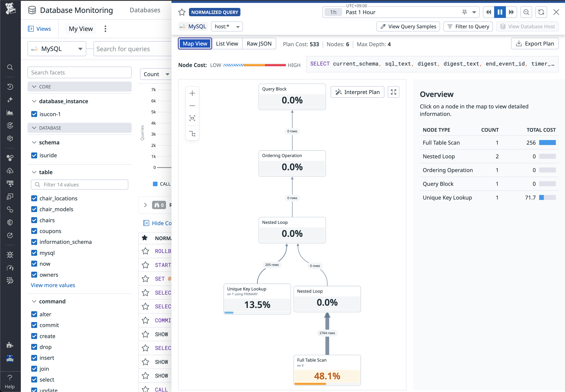Image resolution: width=565 pixels, height=392 pixels.
Task: Click the fullscreen expand icon beside Interpret Plan
Action: click(x=393, y=92)
